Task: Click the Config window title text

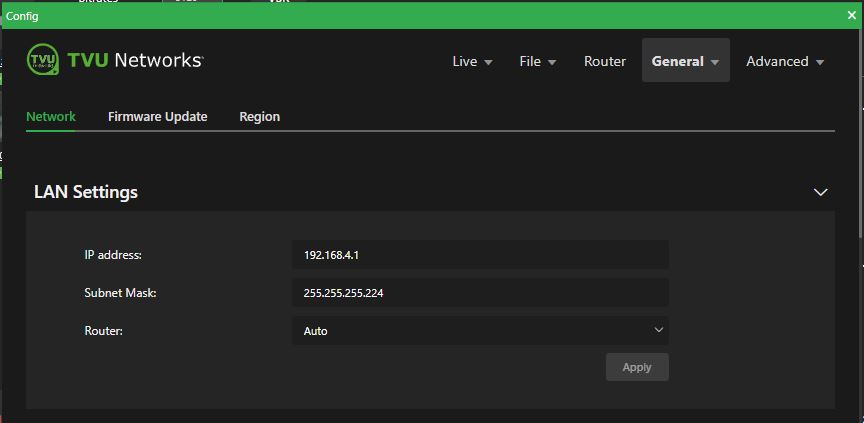Action: click(x=22, y=16)
